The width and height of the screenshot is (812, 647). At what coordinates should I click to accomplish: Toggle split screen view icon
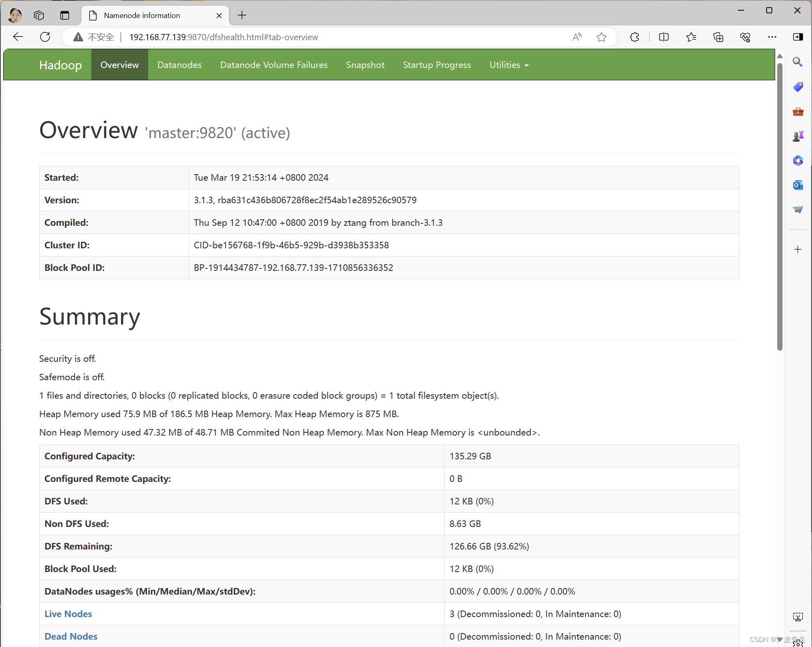[x=664, y=37]
